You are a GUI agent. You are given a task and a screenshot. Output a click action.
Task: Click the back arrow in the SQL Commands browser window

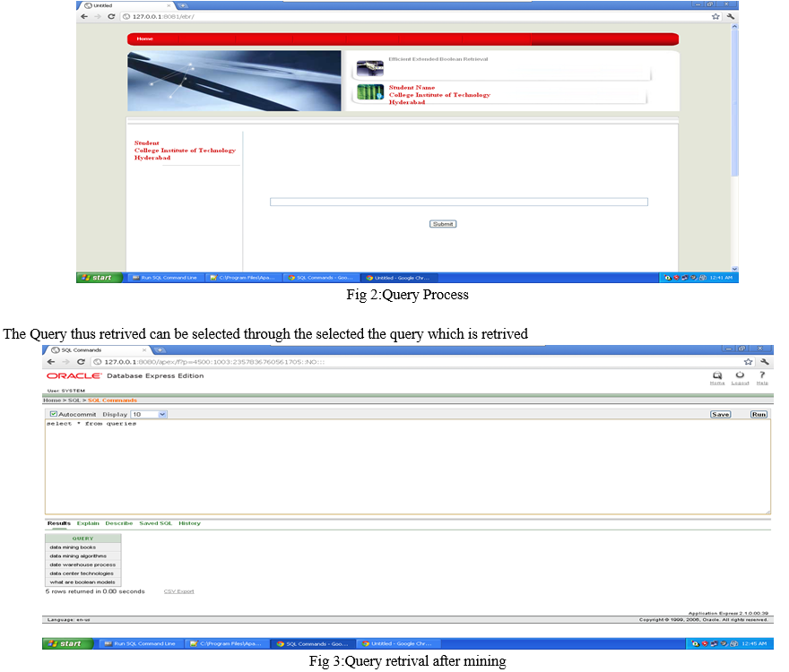pyautogui.click(x=51, y=362)
